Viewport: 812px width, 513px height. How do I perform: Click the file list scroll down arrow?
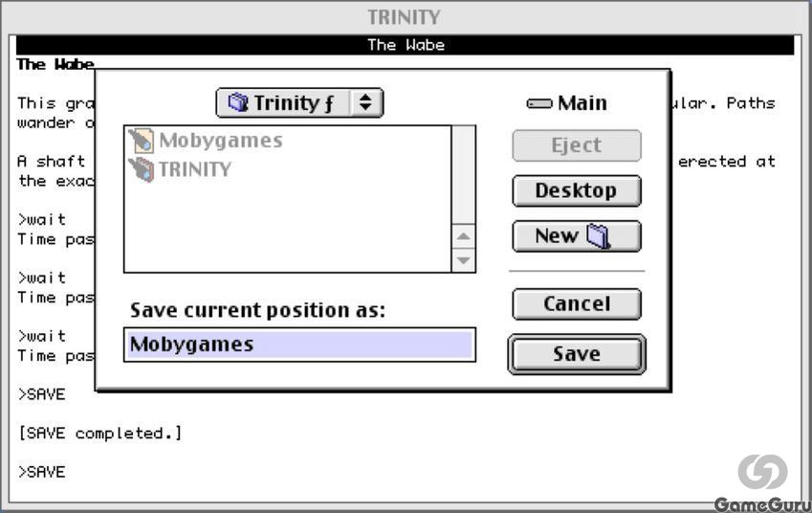(463, 260)
